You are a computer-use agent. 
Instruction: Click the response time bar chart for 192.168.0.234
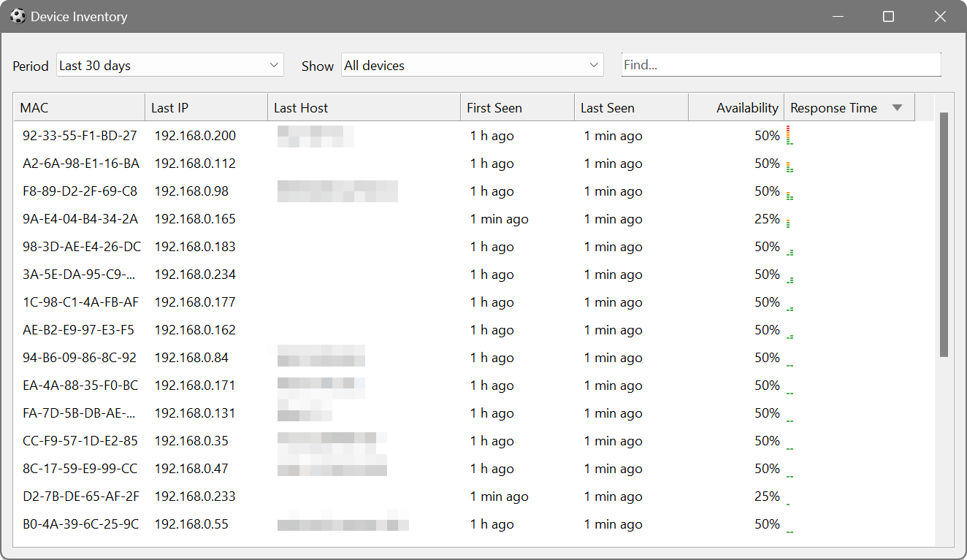[790, 280]
